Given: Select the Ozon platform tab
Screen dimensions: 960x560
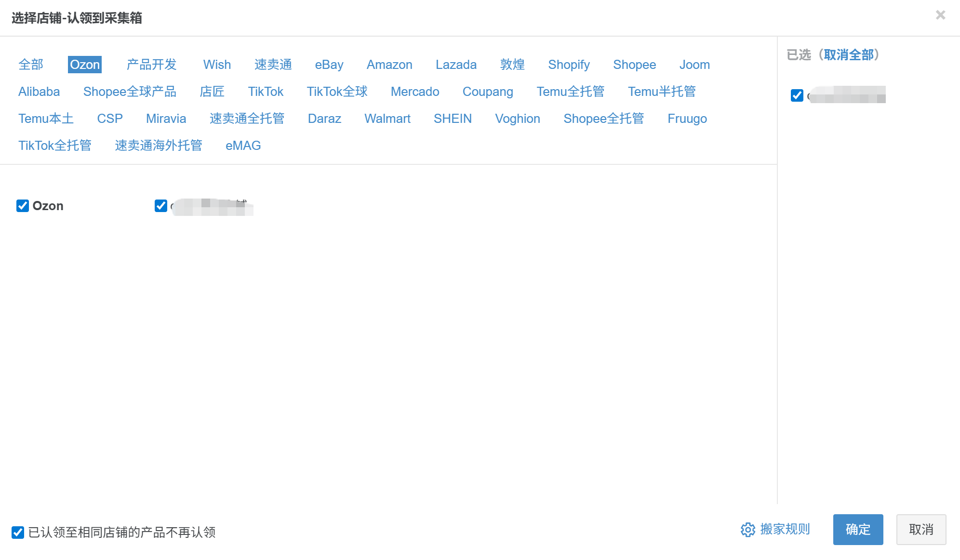Looking at the screenshot, I should pyautogui.click(x=85, y=65).
